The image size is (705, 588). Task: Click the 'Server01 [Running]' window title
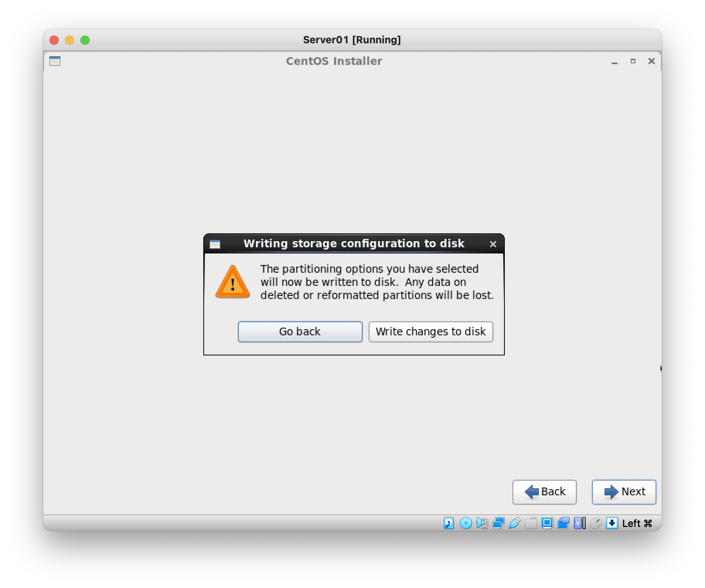point(352,40)
